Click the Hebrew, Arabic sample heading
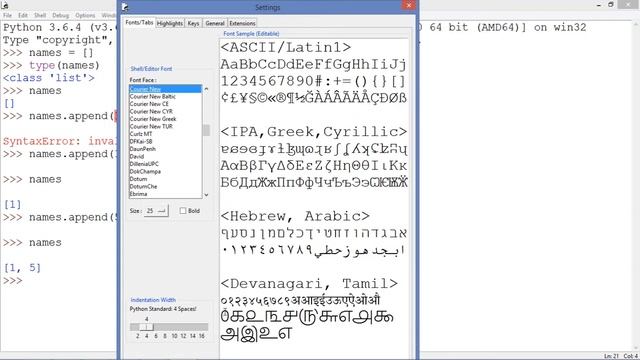640x360 pixels. coord(295,216)
